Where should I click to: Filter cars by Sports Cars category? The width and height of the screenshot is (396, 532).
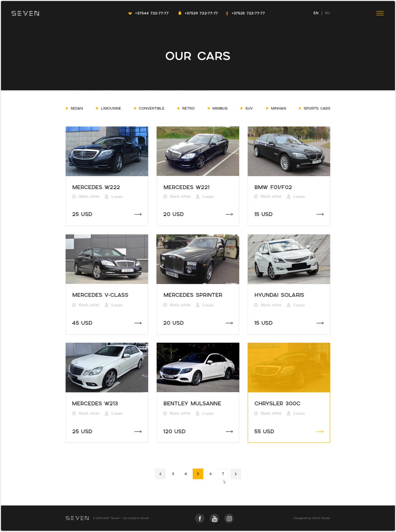315,108
